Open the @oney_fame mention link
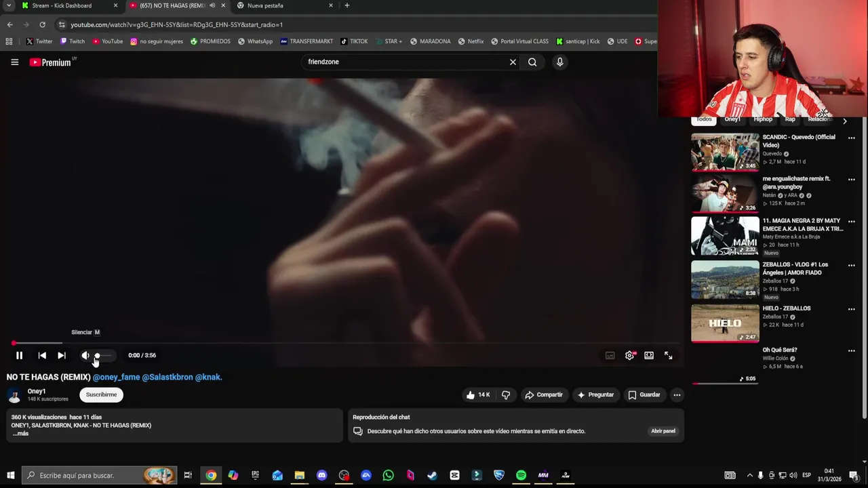 pos(116,377)
